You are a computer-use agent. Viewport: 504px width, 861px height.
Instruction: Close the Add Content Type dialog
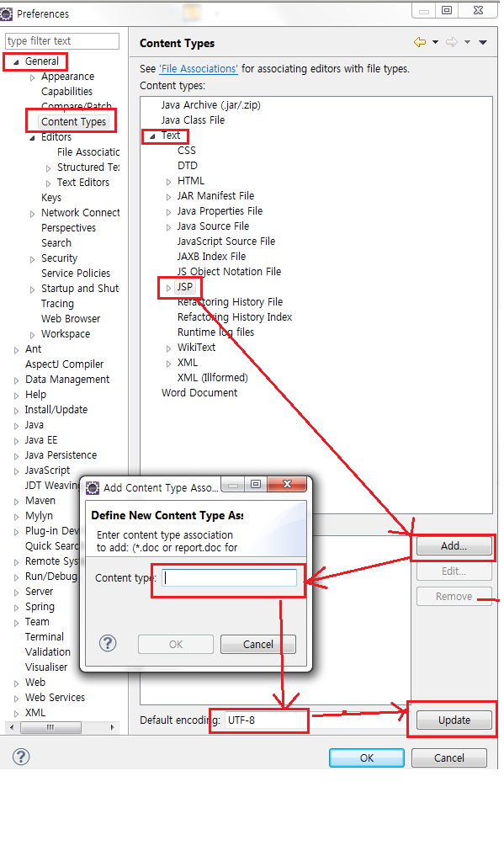pos(287,484)
